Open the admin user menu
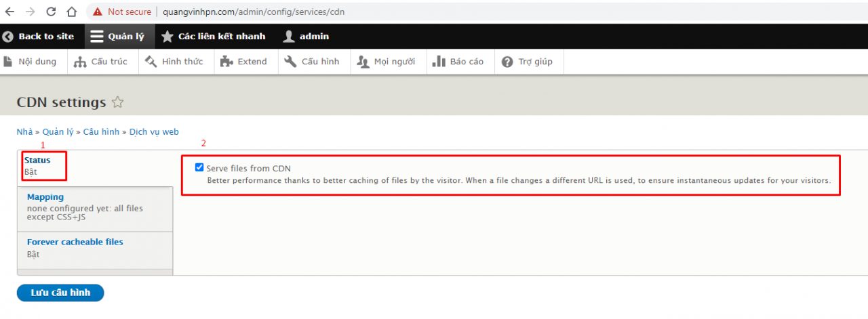This screenshot has width=868, height=319. point(306,37)
